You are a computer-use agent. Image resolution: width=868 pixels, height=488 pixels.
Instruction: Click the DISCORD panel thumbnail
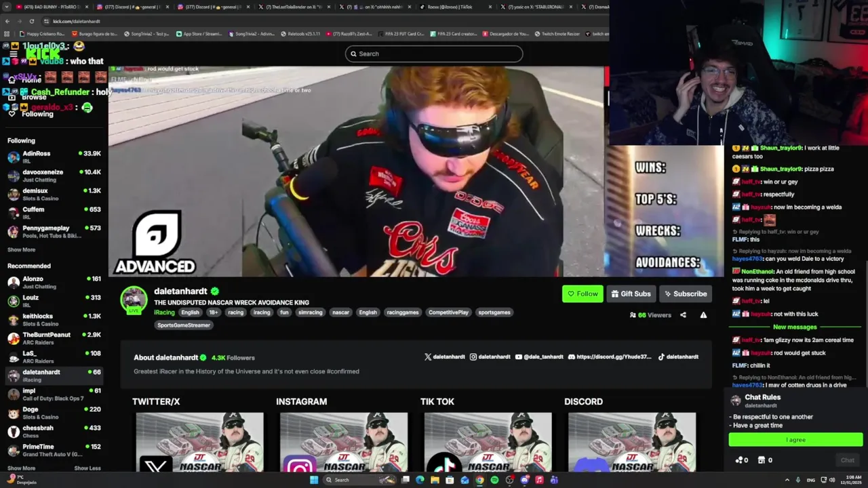point(632,442)
